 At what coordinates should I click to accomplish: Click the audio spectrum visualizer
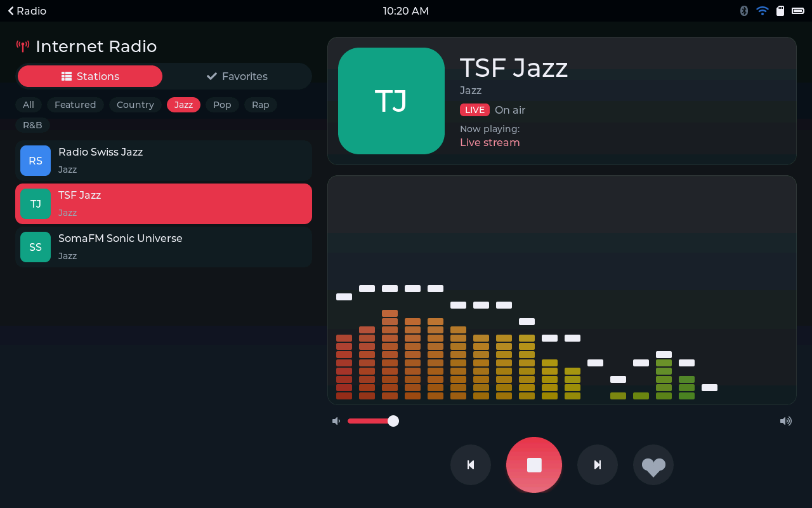click(562, 290)
